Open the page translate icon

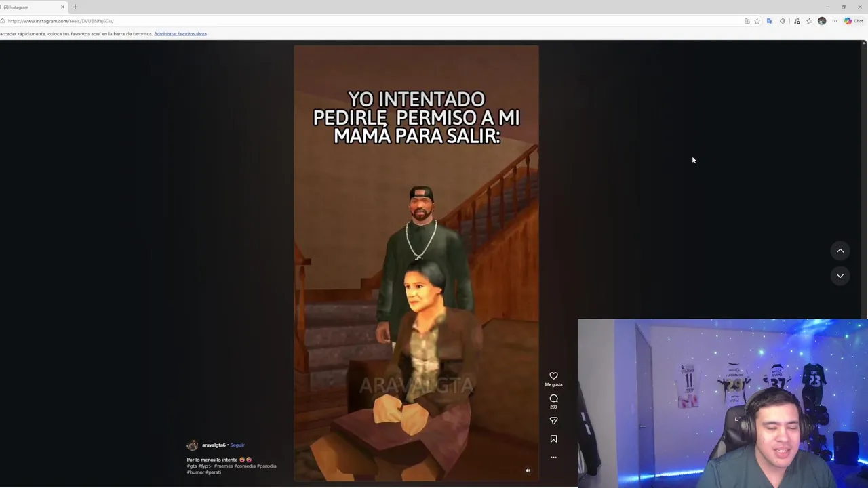coord(770,21)
